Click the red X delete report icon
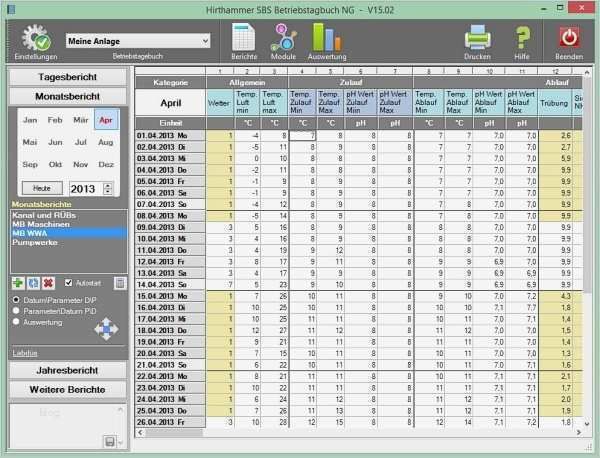The height and width of the screenshot is (458, 600). click(48, 283)
